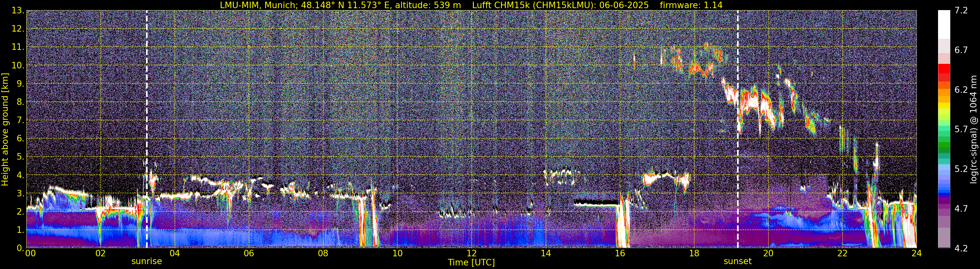Viewport: 980px width, 269px height.
Task: Click the time axis tick label '08'
Action: pos(323,253)
